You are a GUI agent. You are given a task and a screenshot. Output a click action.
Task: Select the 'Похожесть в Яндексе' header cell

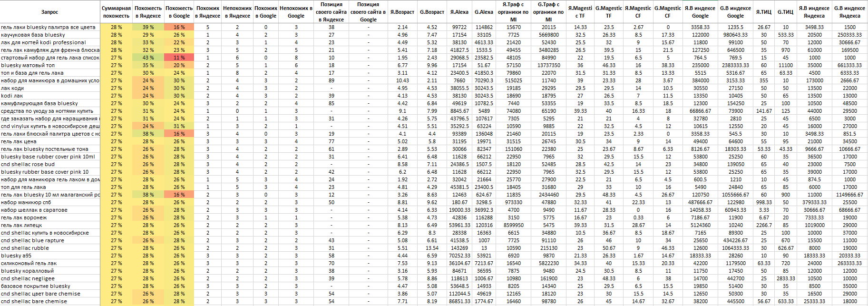148,12
